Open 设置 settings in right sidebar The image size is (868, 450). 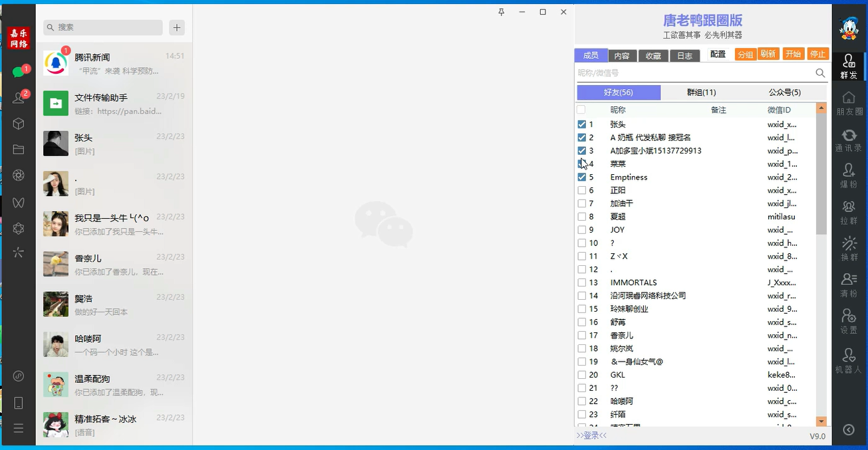point(848,324)
